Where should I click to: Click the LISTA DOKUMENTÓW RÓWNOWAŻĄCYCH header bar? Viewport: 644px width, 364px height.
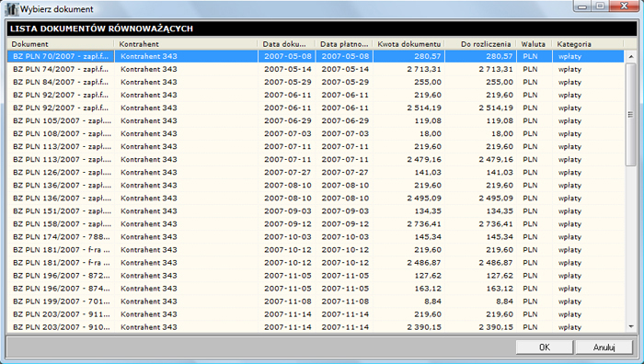(322, 28)
